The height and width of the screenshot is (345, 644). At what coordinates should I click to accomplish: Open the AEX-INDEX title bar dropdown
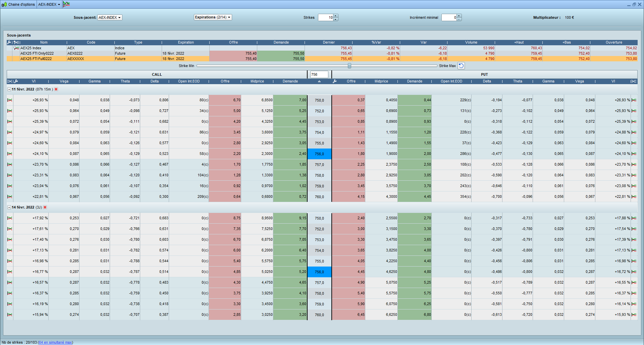click(49, 5)
